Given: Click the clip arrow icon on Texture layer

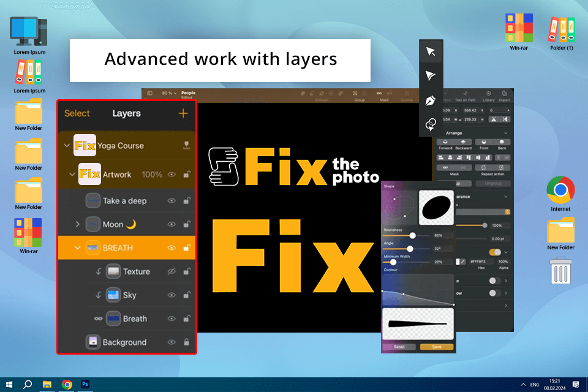Looking at the screenshot, I should 98,271.
